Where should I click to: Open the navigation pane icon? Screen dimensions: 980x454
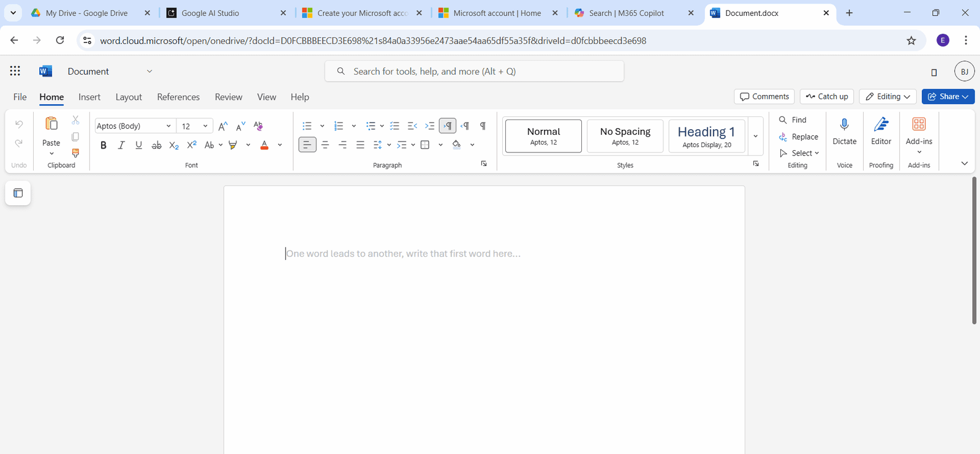(x=18, y=193)
